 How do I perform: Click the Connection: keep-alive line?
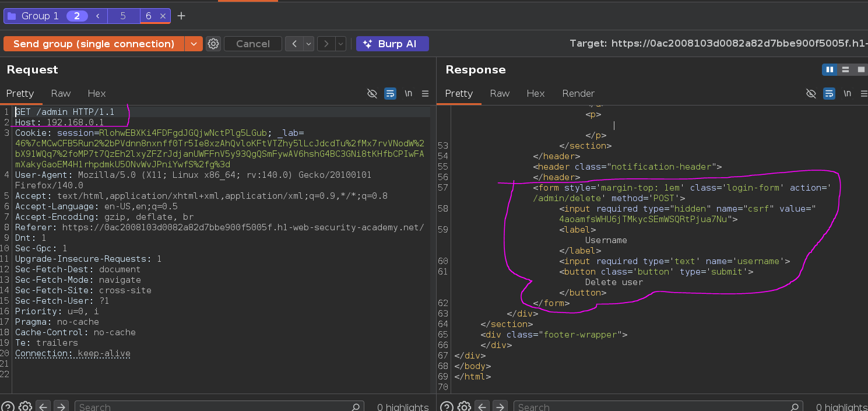point(73,353)
